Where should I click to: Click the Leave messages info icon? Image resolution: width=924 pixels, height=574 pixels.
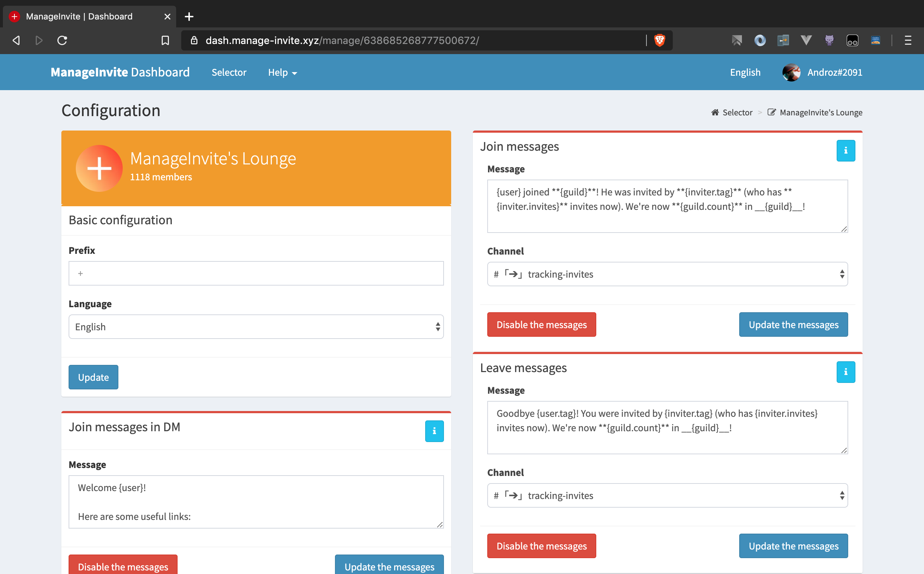(845, 372)
